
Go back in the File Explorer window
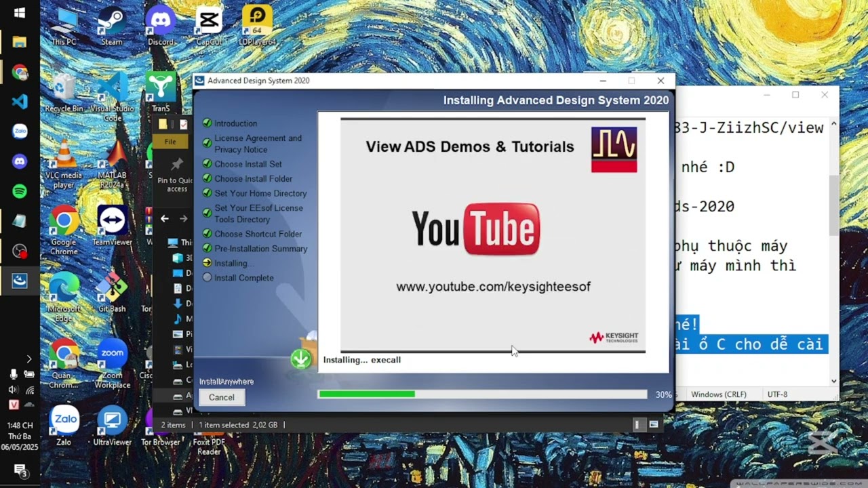164,218
